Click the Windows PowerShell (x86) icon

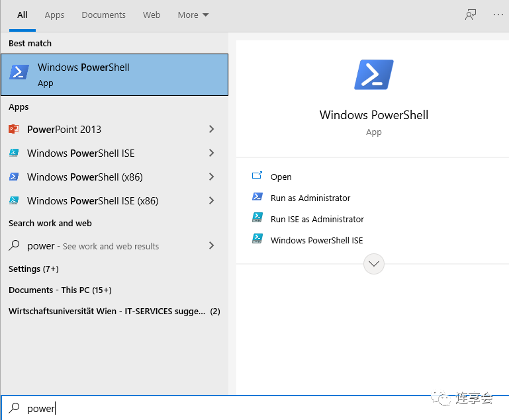pyautogui.click(x=14, y=177)
